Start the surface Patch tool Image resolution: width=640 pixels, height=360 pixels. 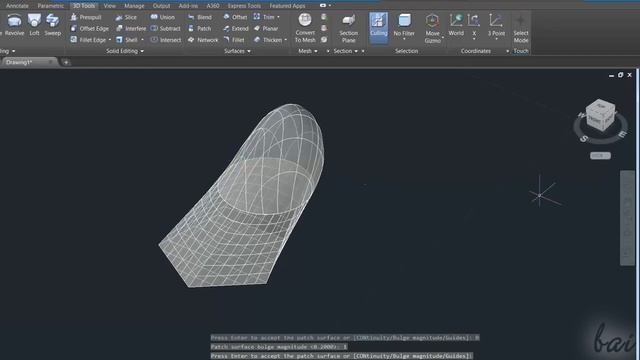pos(200,29)
